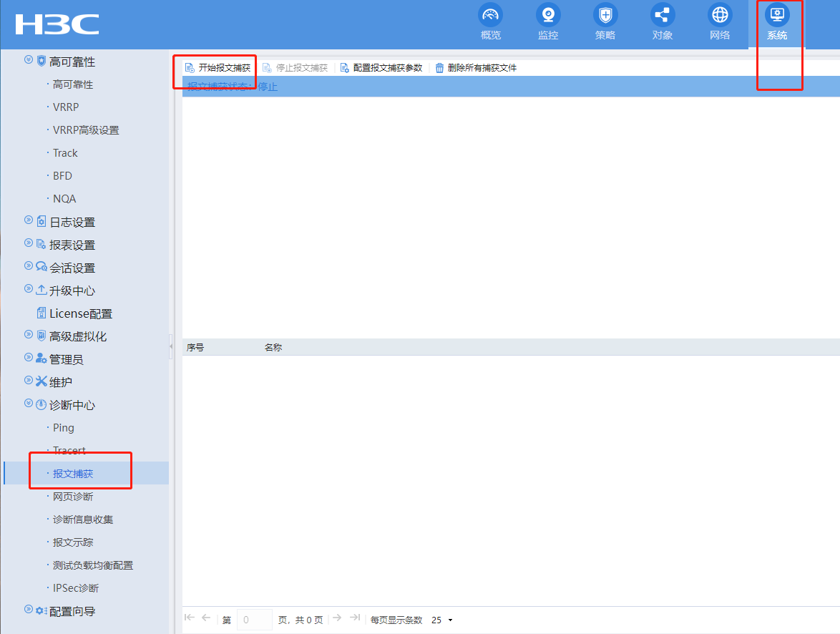The image size is (840, 634).
Task: Open the 监控 monitoring icon
Action: tap(548, 15)
